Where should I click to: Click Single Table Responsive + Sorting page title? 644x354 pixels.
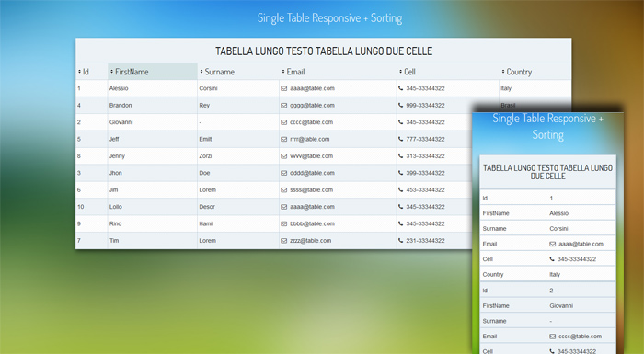(329, 18)
